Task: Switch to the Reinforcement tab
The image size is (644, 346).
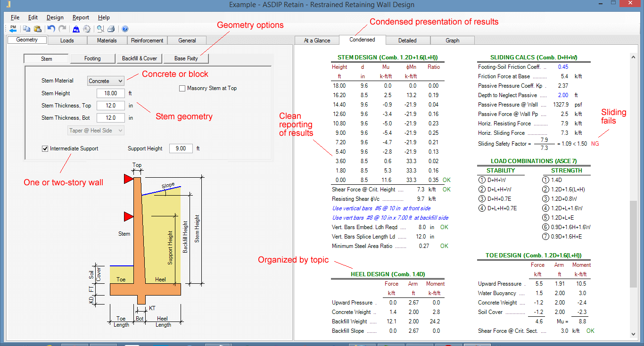Action: (x=147, y=41)
